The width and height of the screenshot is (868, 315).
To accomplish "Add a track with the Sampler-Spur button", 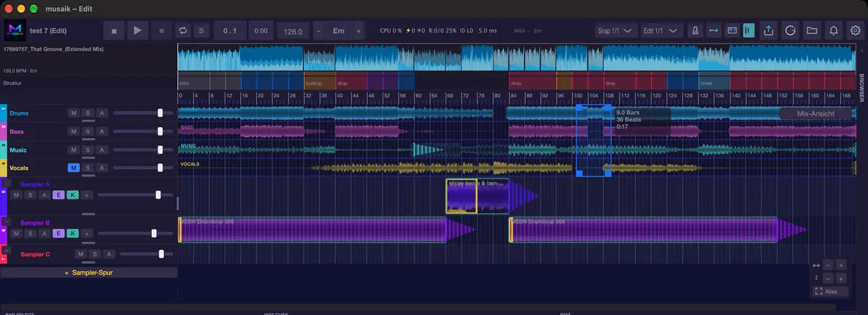I will 88,273.
